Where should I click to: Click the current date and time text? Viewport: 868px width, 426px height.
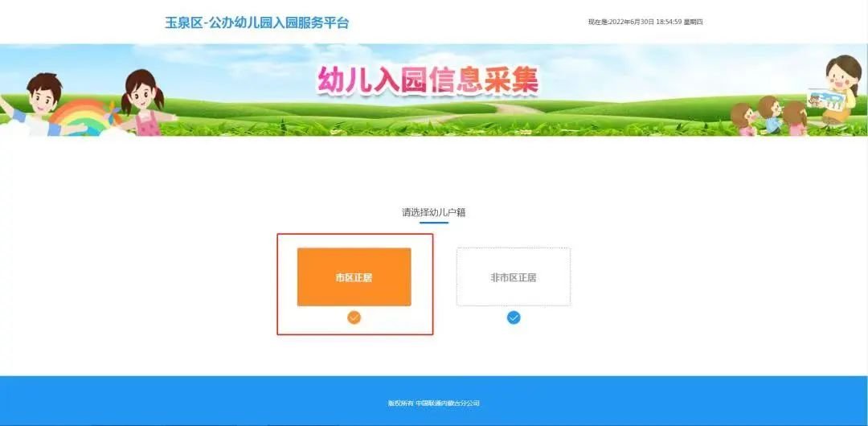click(645, 23)
